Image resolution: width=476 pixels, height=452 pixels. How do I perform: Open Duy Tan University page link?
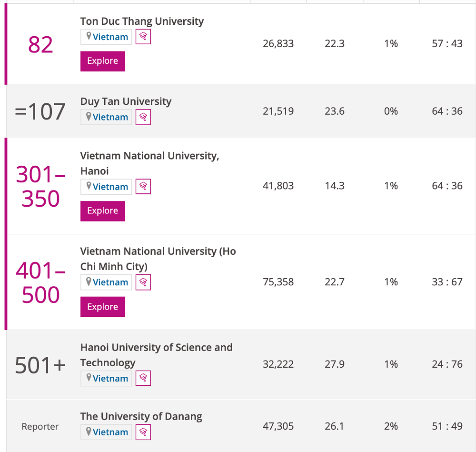tap(126, 101)
